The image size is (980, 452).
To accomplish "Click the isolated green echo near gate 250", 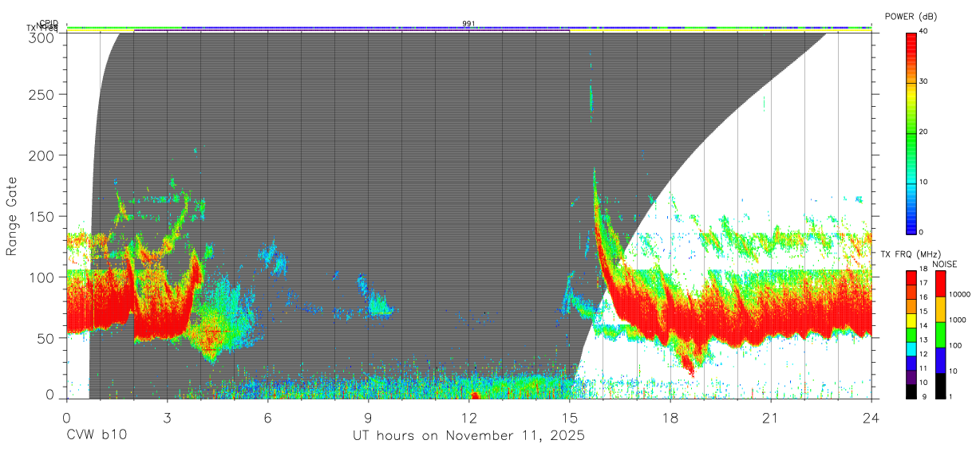I will tap(591, 98).
